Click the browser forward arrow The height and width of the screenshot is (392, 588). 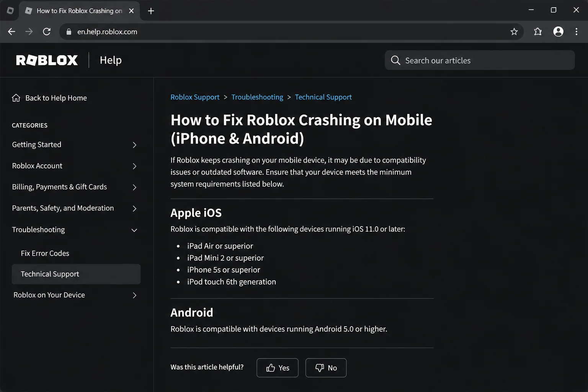[x=29, y=32]
